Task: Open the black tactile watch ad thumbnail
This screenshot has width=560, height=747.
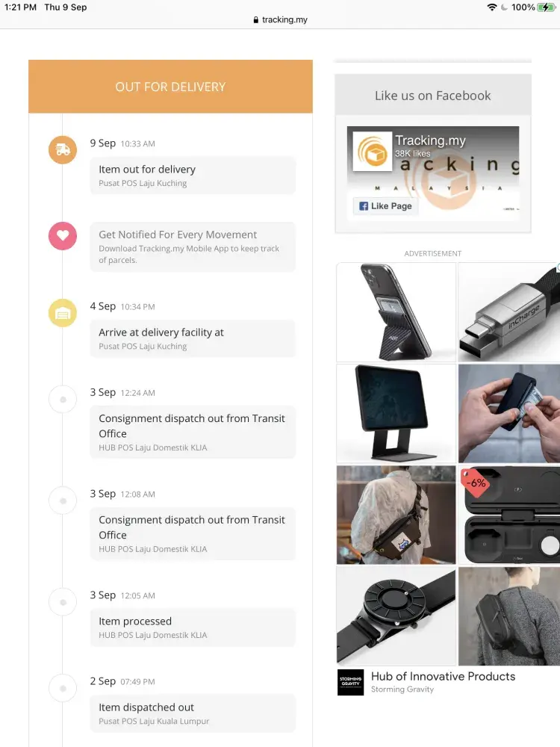Action: [x=396, y=616]
